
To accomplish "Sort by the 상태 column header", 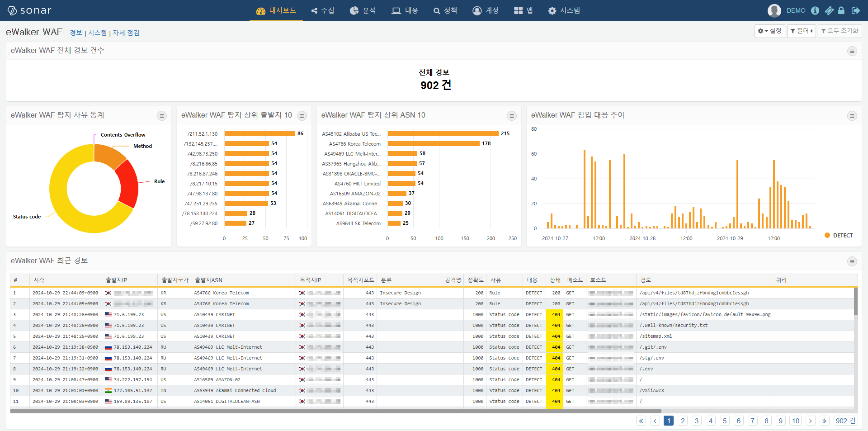I will (x=555, y=280).
